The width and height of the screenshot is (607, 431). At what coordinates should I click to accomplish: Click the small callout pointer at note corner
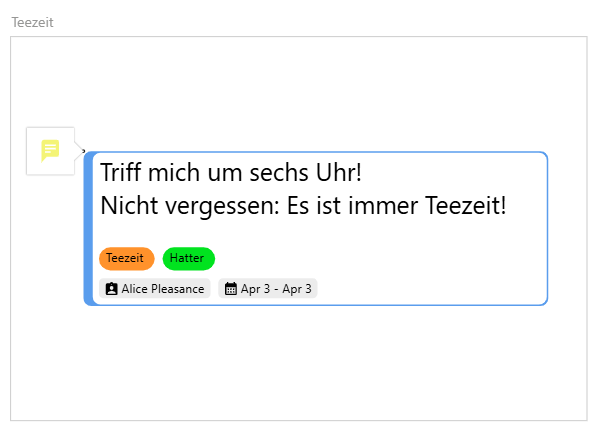point(83,151)
